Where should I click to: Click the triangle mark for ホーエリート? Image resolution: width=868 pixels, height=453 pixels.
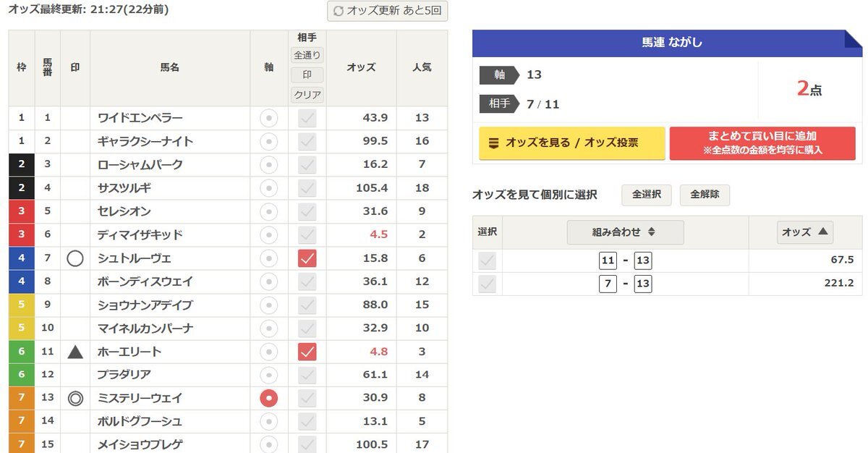(x=75, y=352)
